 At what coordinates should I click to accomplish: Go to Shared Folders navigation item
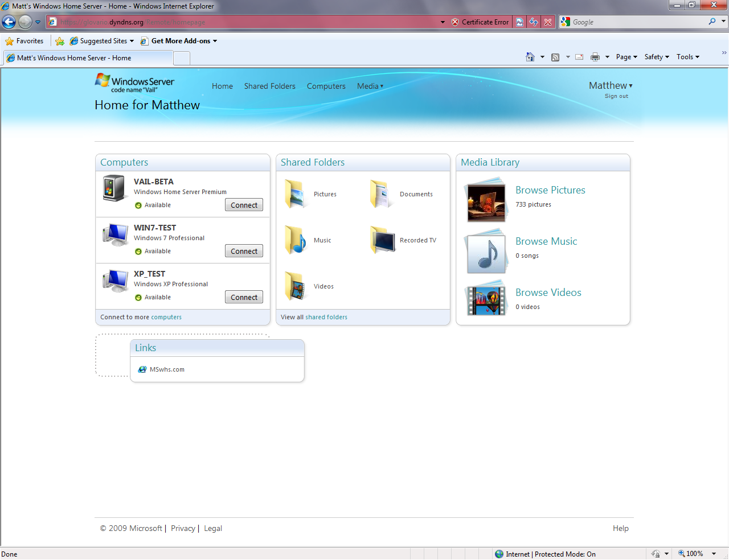coord(269,86)
